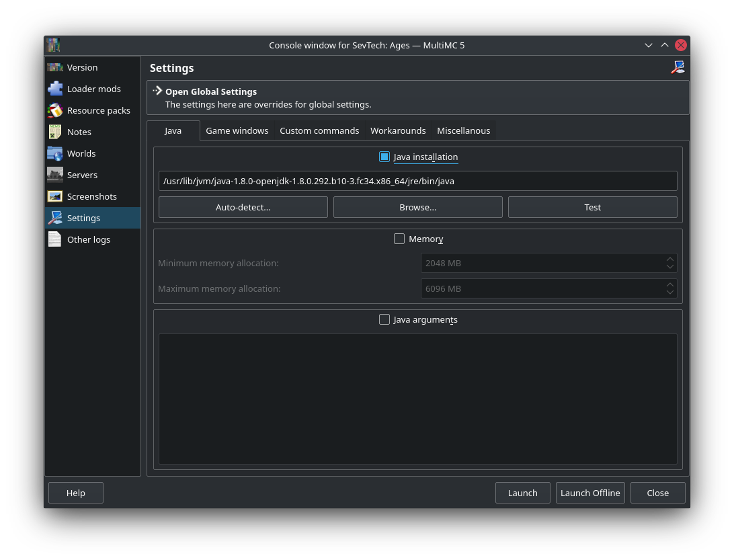Viewport: 734px width, 560px height.
Task: Click the Launch Offline button
Action: coord(590,493)
